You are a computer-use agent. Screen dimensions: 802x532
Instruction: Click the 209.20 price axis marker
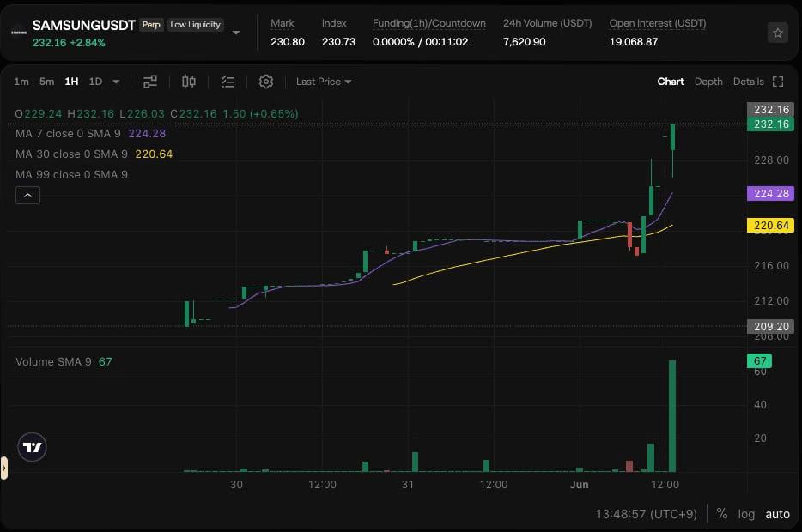770,327
